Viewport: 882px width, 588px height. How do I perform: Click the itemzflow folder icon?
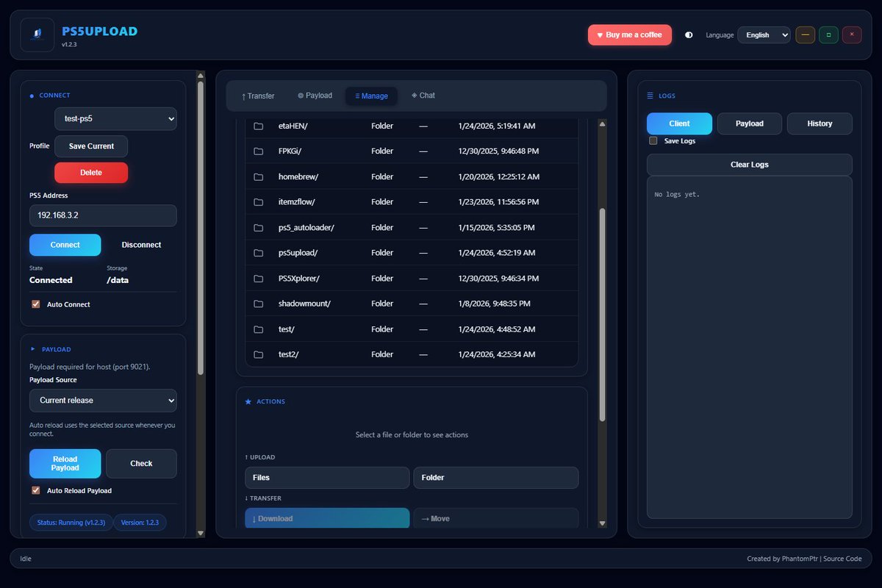click(258, 202)
